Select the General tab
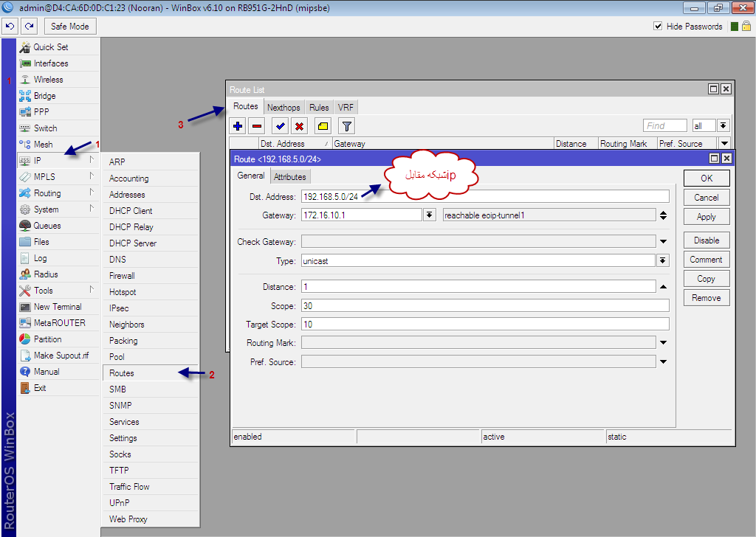Viewport: 756px width, 537px height. pos(251,176)
